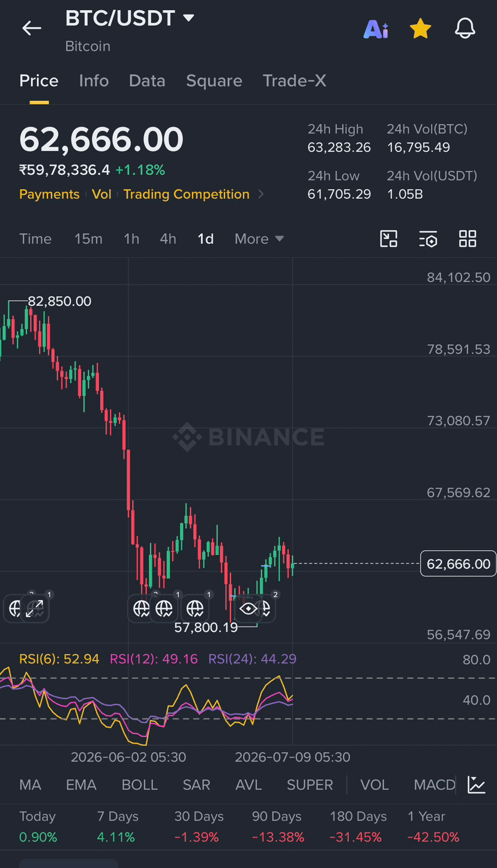Viewport: 497px width, 868px height.
Task: Open the Vol tag link
Action: pyautogui.click(x=101, y=194)
